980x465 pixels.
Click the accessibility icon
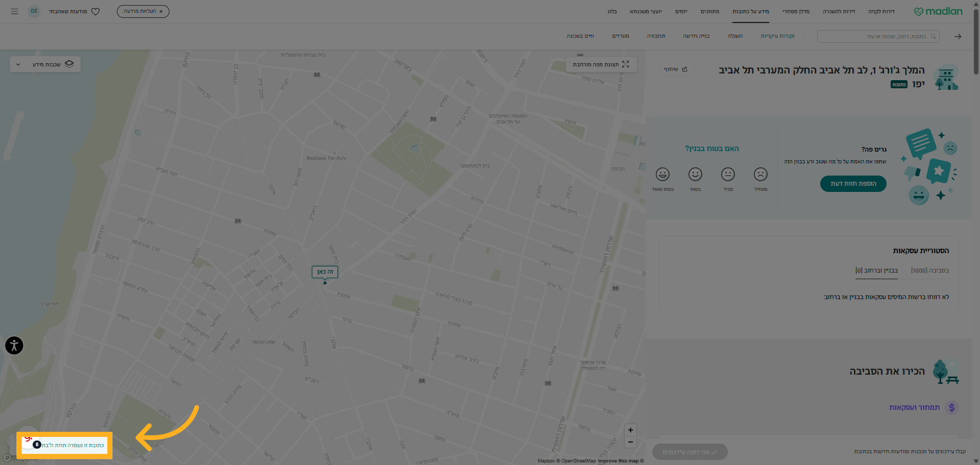click(14, 346)
